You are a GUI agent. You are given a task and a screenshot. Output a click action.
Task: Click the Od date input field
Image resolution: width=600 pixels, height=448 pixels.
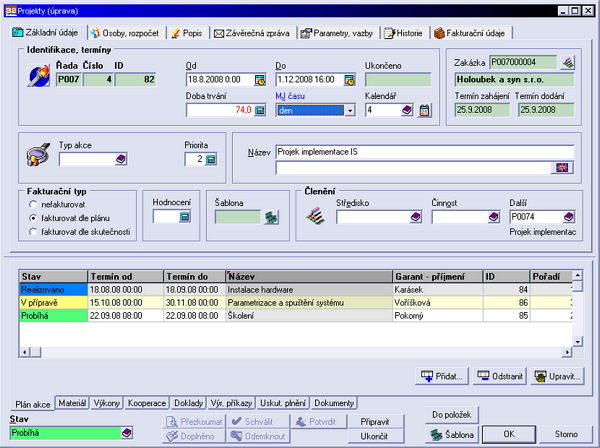tap(220, 80)
